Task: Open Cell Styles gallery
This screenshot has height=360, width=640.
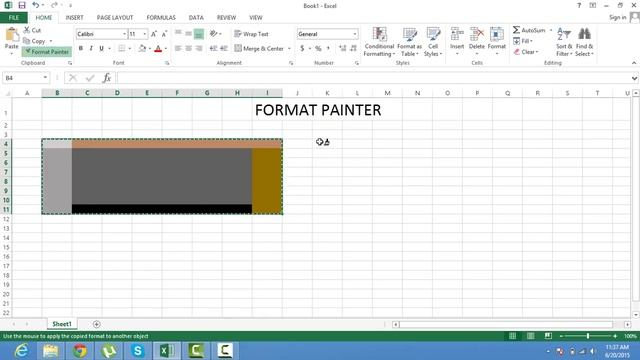Action: 433,42
